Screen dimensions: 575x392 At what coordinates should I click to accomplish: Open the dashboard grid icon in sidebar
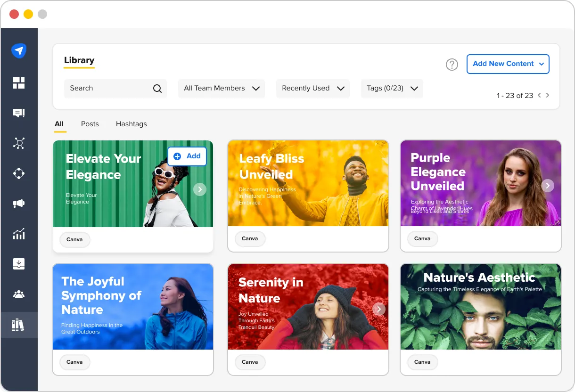point(19,83)
